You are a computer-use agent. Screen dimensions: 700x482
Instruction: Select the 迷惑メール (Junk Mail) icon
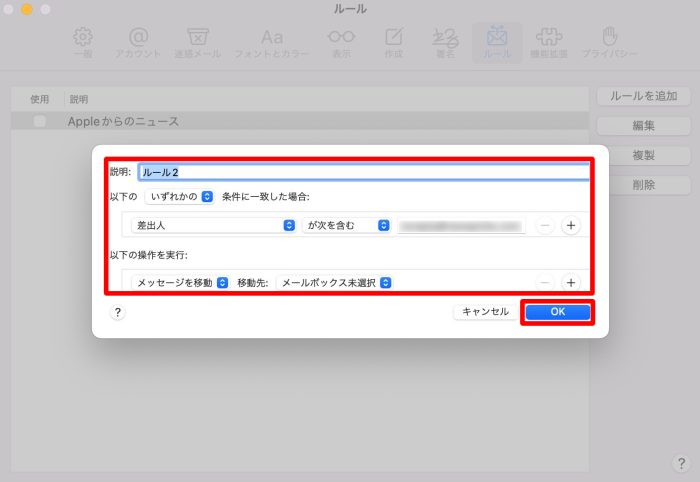(198, 42)
